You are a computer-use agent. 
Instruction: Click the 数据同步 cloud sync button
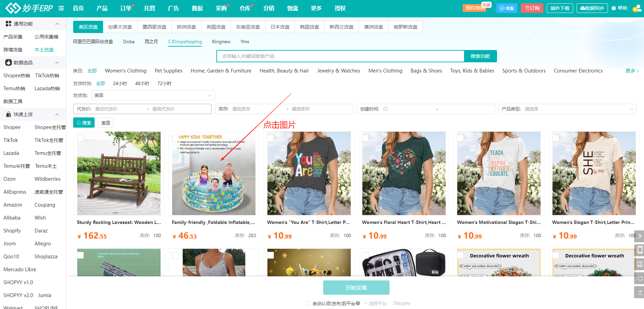592,8
